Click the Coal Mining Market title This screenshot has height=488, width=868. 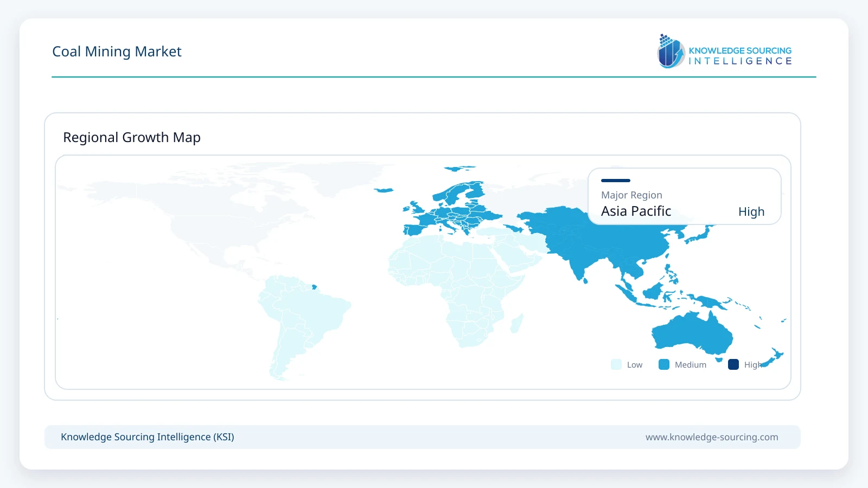[117, 52]
